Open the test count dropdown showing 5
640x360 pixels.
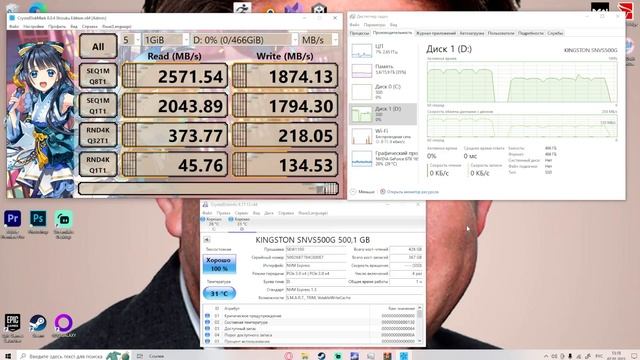pos(131,40)
